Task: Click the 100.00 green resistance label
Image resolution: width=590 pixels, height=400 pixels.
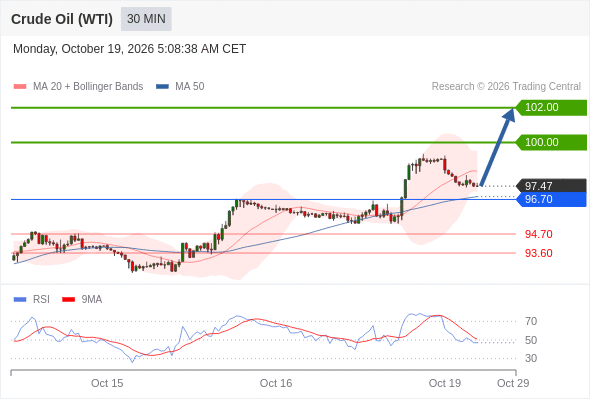Action: (x=551, y=143)
